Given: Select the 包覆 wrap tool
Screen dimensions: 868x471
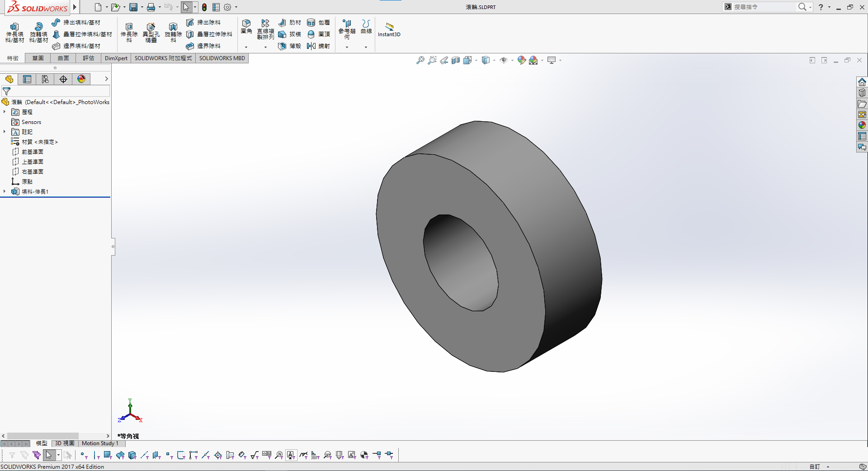Looking at the screenshot, I should coord(319,23).
